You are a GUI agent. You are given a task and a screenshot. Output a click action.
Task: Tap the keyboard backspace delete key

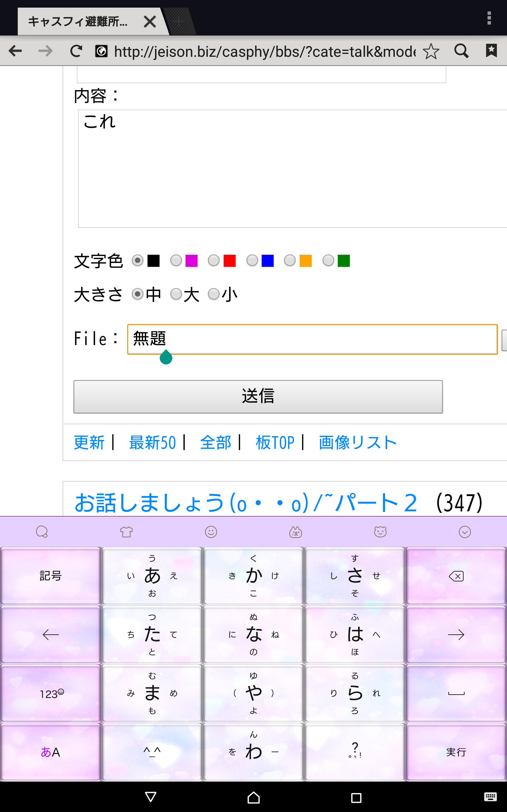pyautogui.click(x=456, y=576)
